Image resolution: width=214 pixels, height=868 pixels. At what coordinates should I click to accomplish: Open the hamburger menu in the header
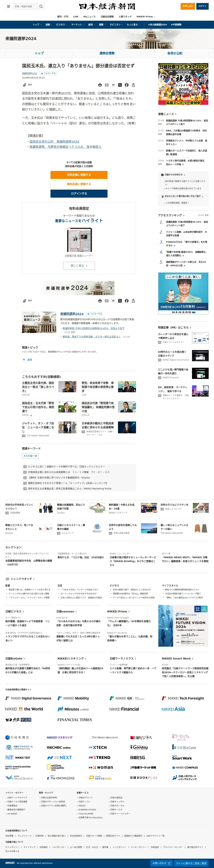click(8, 6)
